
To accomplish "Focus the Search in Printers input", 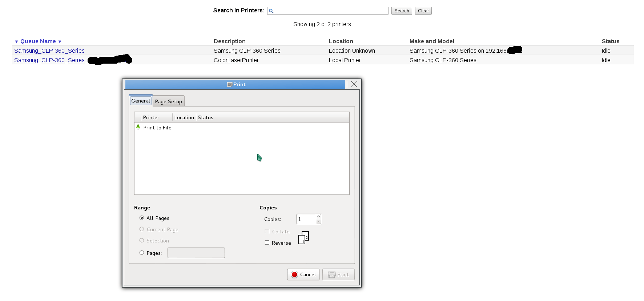I will pyautogui.click(x=328, y=11).
